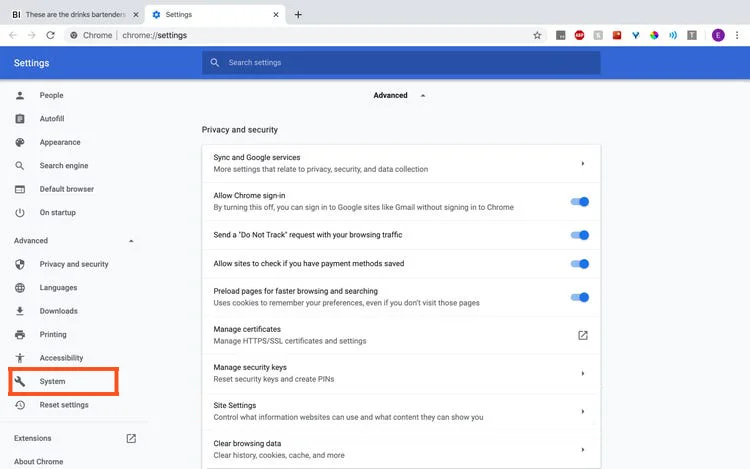Click the light gray K extension icon

(598, 35)
